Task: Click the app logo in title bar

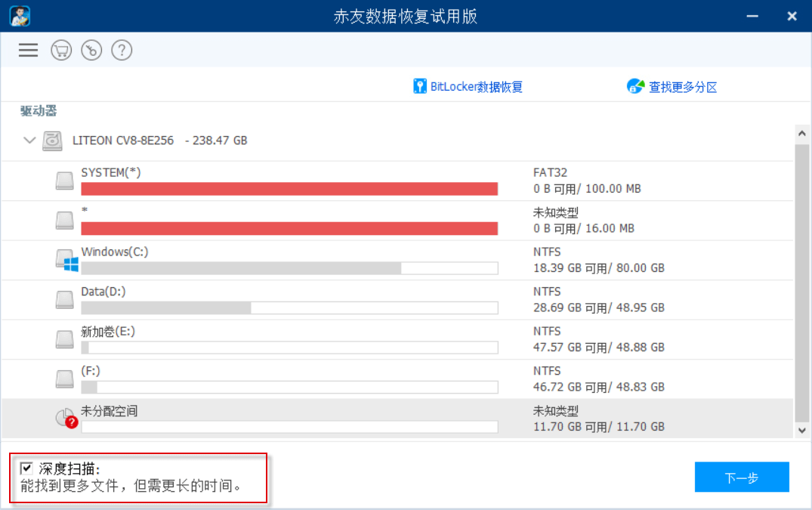Action: pos(20,16)
